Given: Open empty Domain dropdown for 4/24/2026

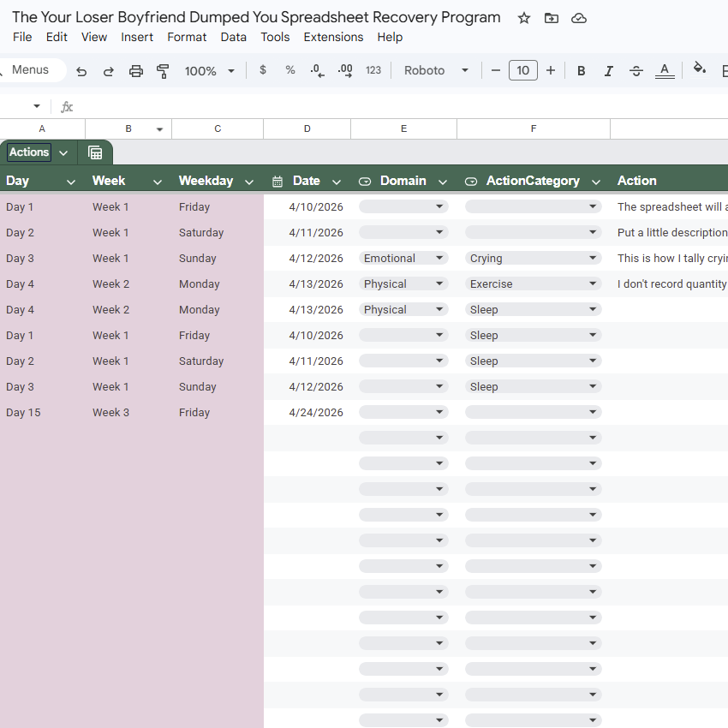Looking at the screenshot, I should tap(403, 412).
